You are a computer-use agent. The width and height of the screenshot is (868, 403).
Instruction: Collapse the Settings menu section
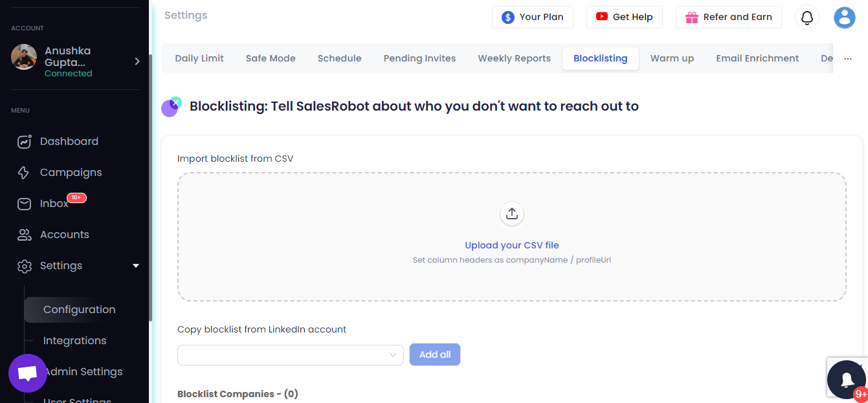(x=136, y=265)
